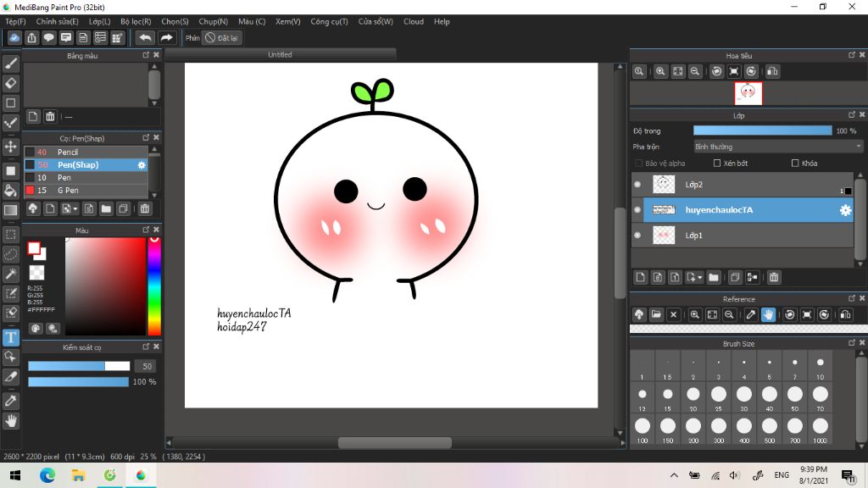Show hidden system tray icons chevron

point(674,475)
